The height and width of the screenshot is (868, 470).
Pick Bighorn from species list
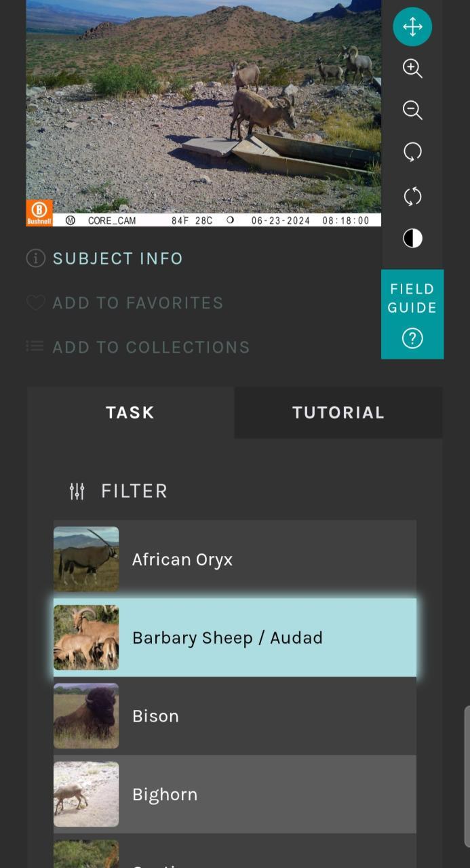[x=235, y=794]
